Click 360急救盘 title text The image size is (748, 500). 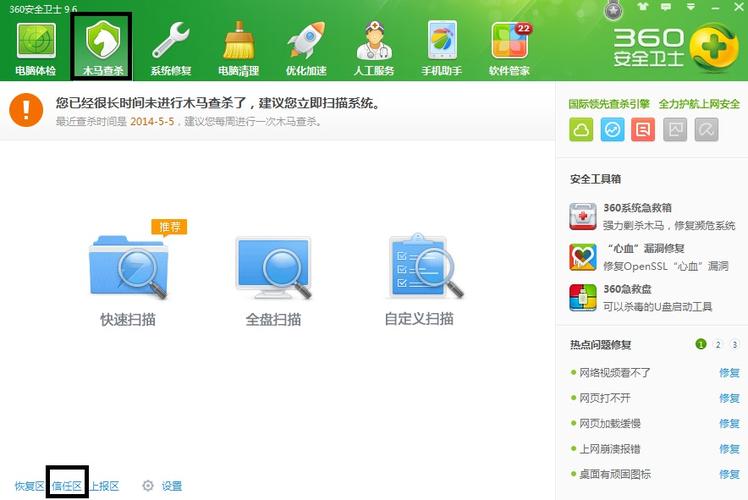click(x=627, y=289)
